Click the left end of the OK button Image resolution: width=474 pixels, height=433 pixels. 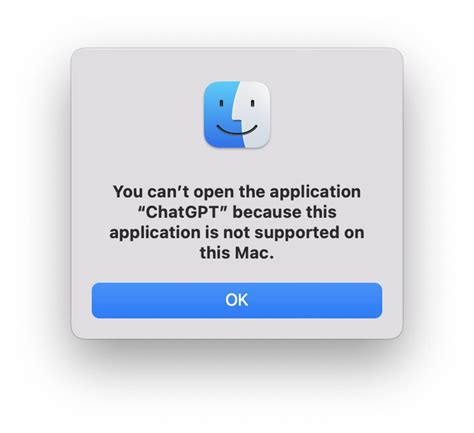click(x=100, y=300)
